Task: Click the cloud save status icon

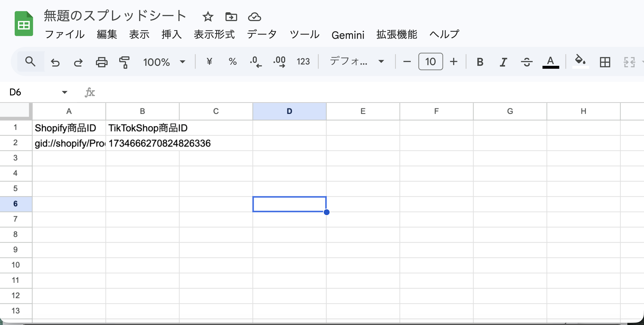Action: tap(254, 17)
